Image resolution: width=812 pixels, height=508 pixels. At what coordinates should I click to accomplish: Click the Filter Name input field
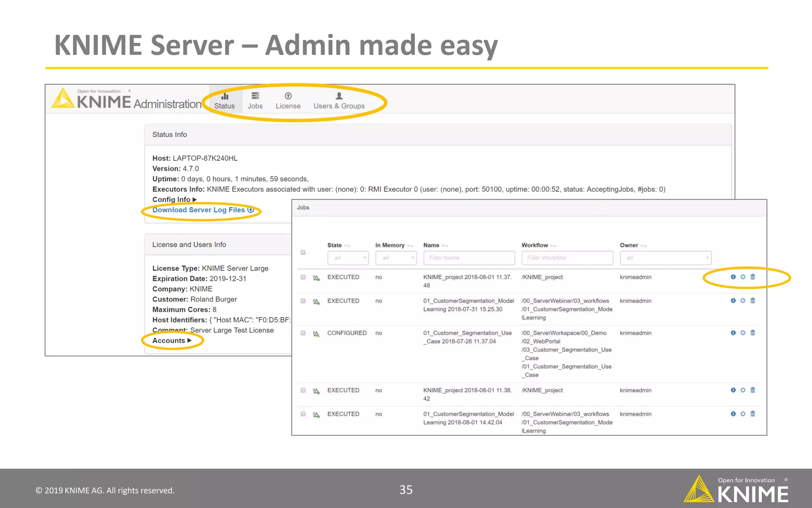[x=469, y=258]
